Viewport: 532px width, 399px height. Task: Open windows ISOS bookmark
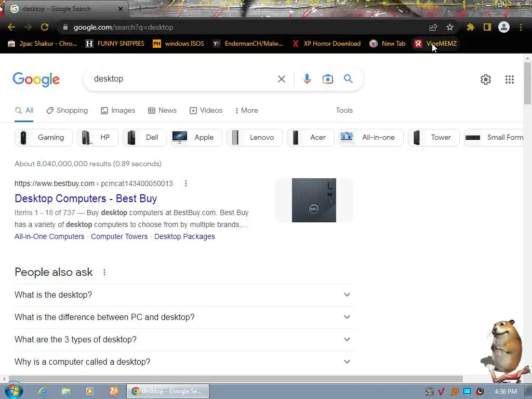tap(179, 44)
